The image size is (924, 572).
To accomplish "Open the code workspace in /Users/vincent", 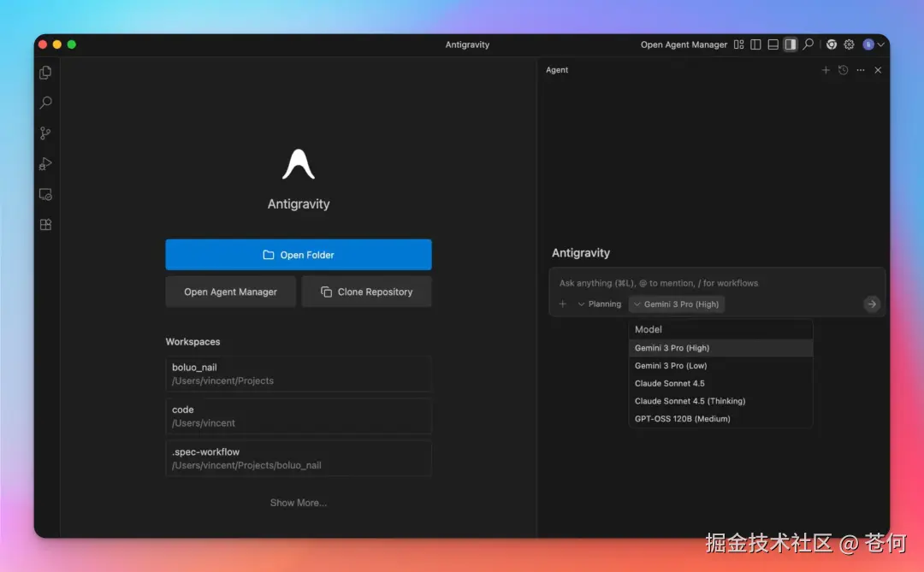I will (x=299, y=416).
